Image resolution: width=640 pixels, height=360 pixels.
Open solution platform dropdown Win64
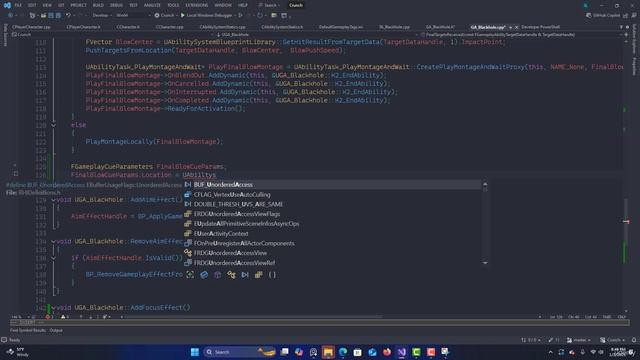click(x=133, y=16)
